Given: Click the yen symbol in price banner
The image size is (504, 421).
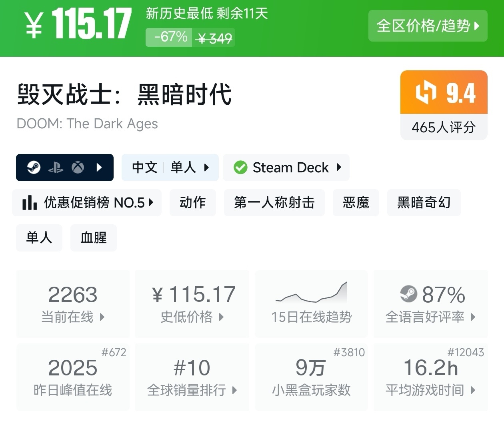Looking at the screenshot, I should [x=34, y=25].
